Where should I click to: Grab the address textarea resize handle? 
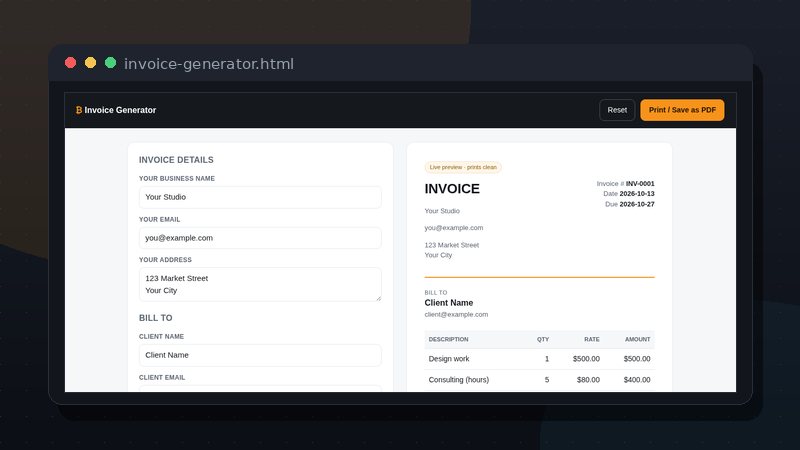[378, 298]
